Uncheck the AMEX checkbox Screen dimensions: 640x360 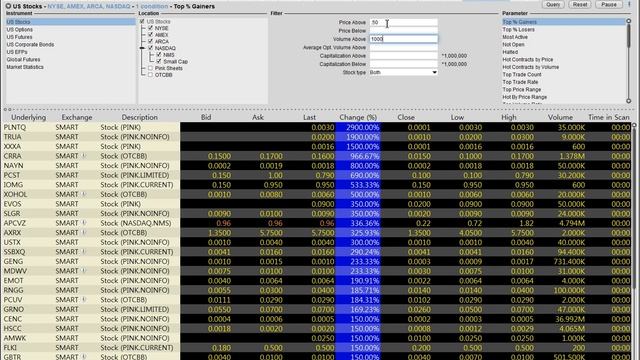click(x=151, y=35)
